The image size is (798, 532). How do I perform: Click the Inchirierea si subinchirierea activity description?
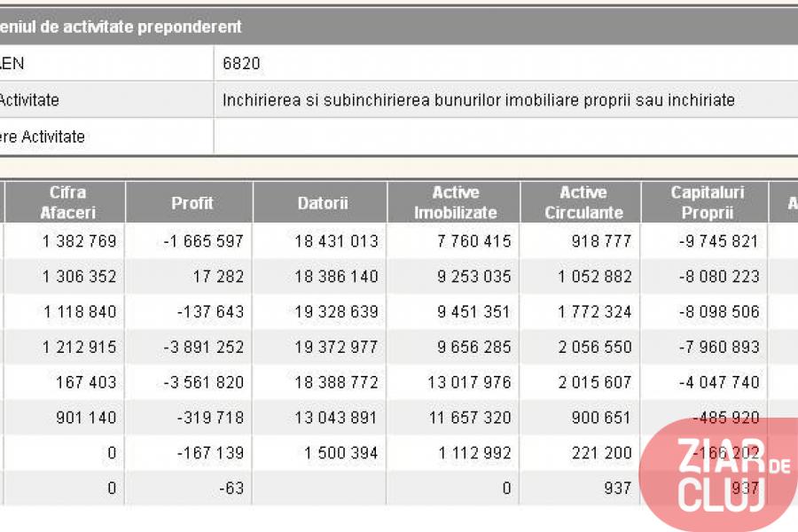pyautogui.click(x=478, y=100)
